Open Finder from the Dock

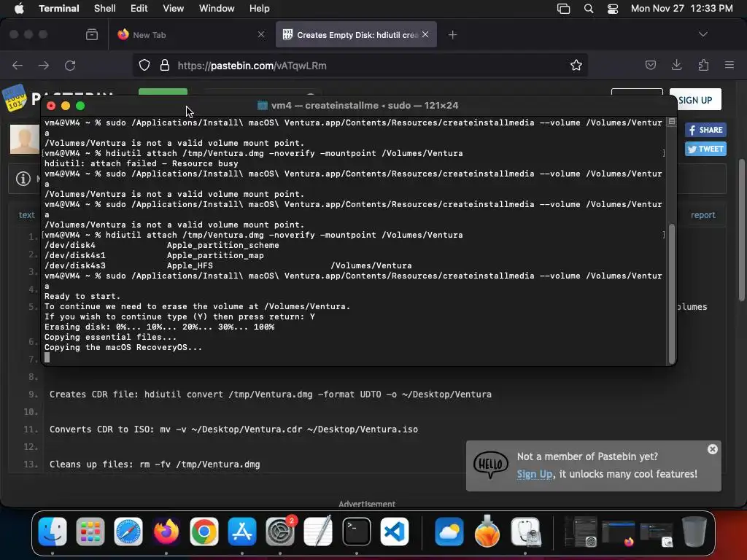pyautogui.click(x=53, y=531)
